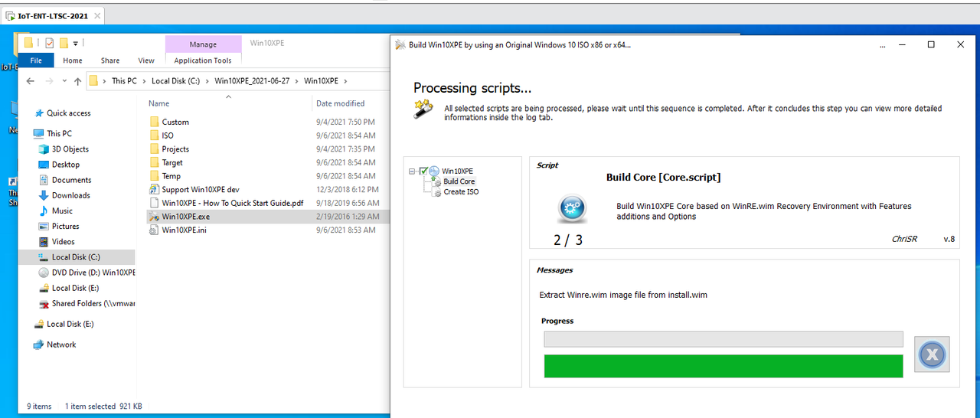
Task: Expand the chevron after This PC breadcrumb
Action: coord(144,80)
